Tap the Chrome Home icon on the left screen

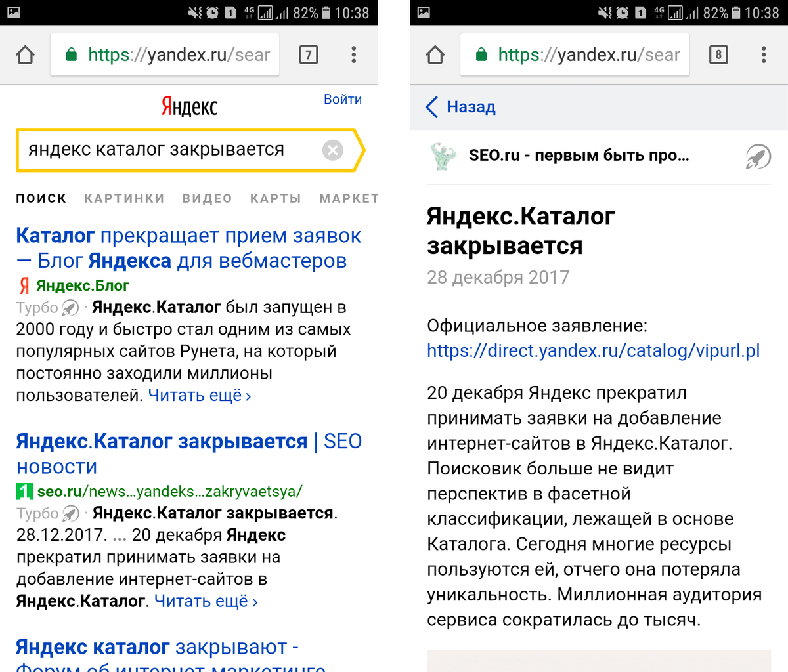[x=24, y=55]
